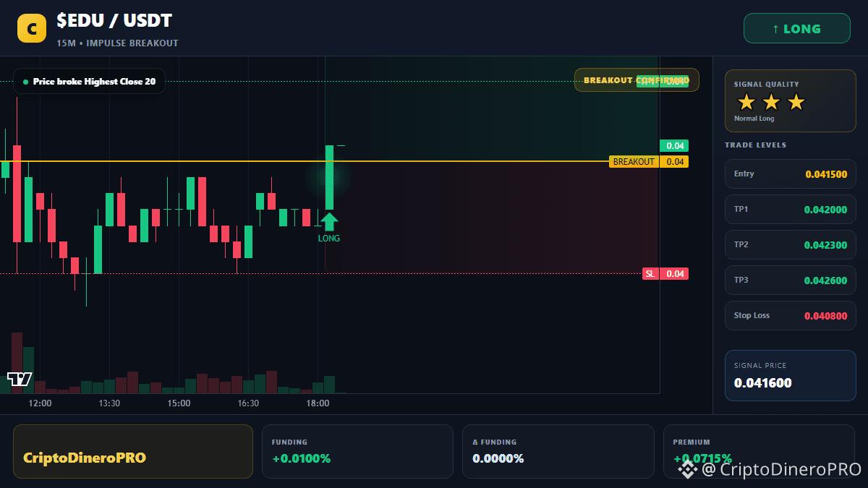Click the Premium +0.0715% value
This screenshot has height=488, width=868.
tap(702, 458)
